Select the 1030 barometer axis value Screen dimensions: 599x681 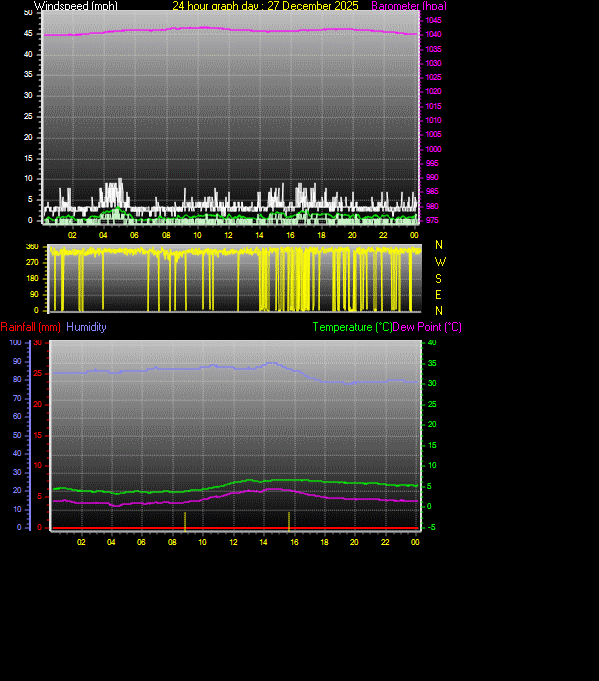(x=433, y=63)
